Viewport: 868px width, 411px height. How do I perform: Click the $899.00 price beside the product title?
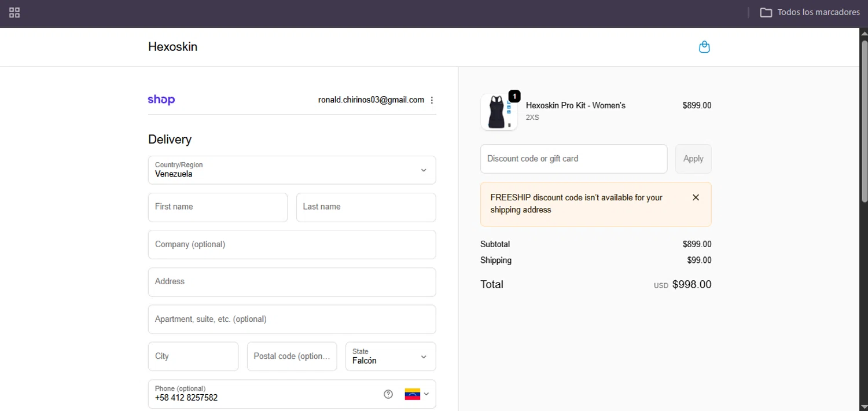click(x=697, y=105)
